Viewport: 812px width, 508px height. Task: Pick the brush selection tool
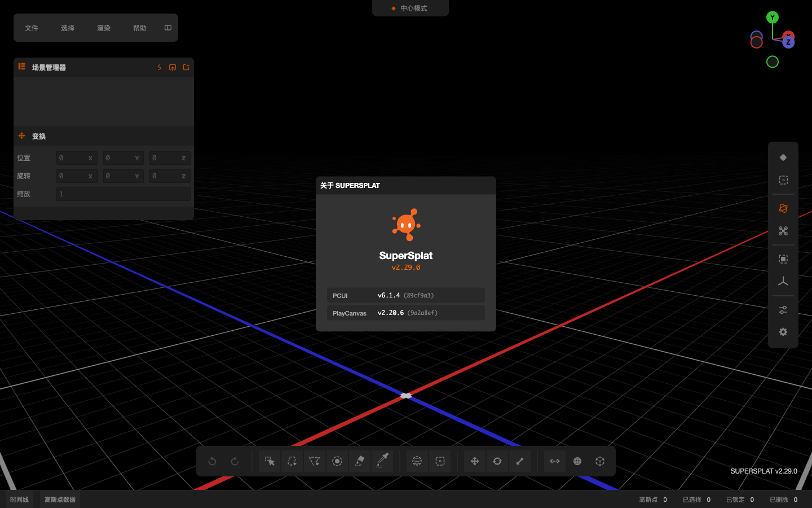point(337,461)
